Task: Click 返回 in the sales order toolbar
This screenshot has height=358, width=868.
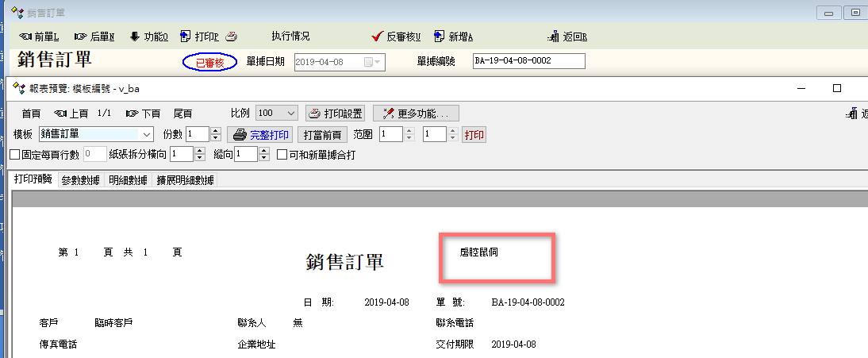Action: coord(567,37)
